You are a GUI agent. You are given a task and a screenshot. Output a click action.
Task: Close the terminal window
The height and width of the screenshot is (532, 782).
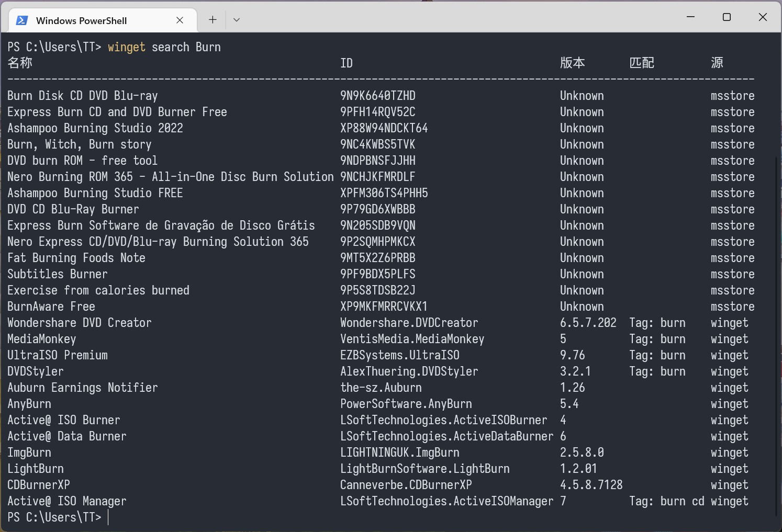(x=763, y=17)
